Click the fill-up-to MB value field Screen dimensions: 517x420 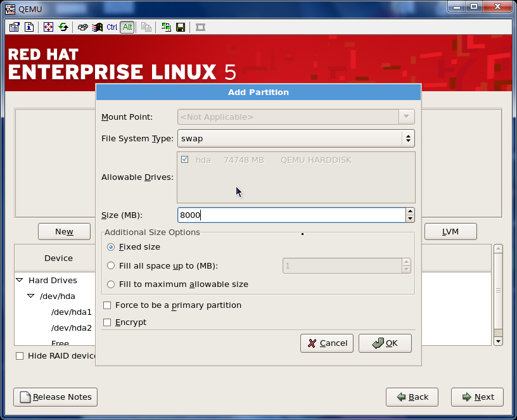[x=342, y=265]
